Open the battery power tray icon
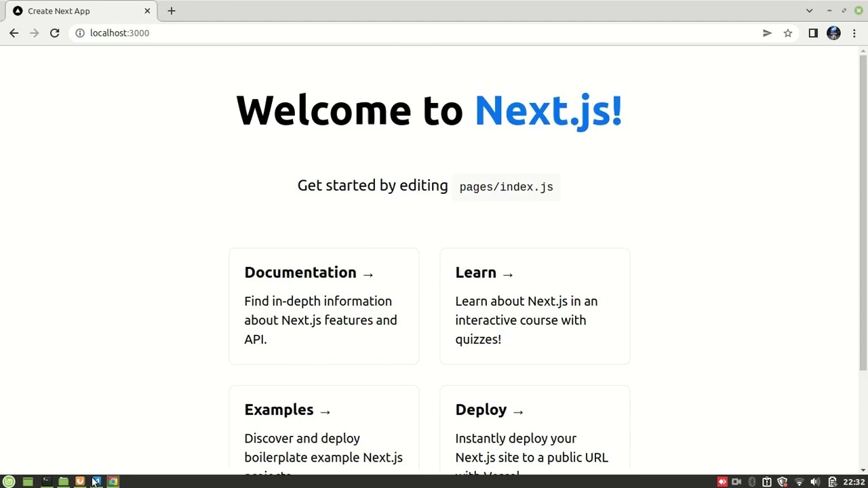The height and width of the screenshot is (488, 868). pos(832,482)
